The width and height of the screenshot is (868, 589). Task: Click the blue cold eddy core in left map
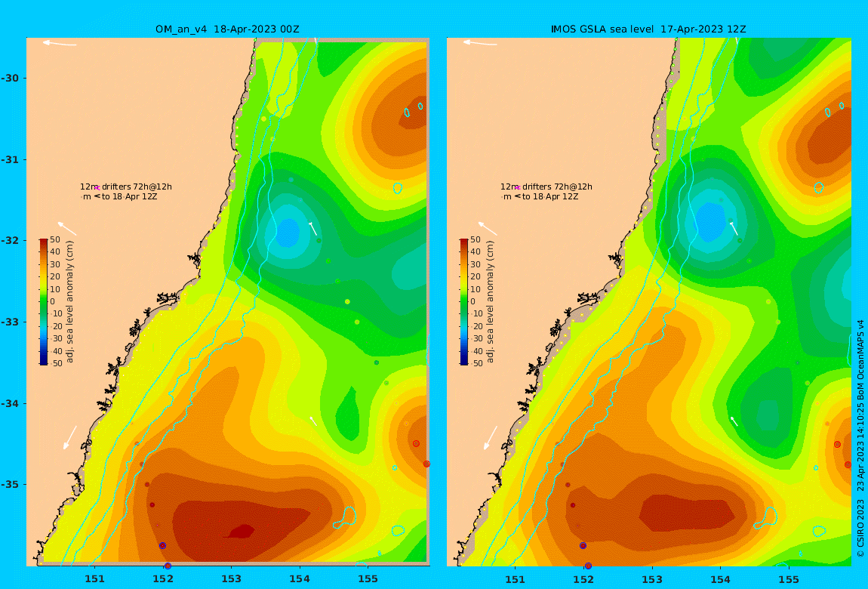pyautogui.click(x=288, y=232)
